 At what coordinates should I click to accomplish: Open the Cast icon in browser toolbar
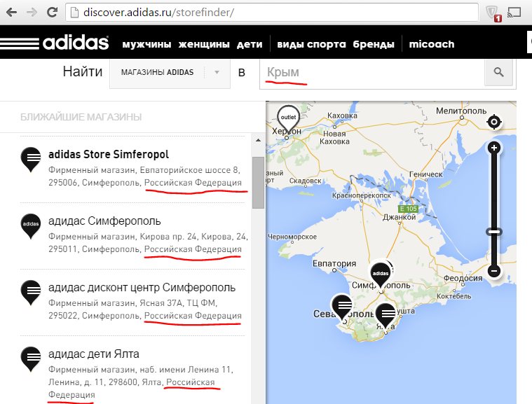(x=514, y=12)
